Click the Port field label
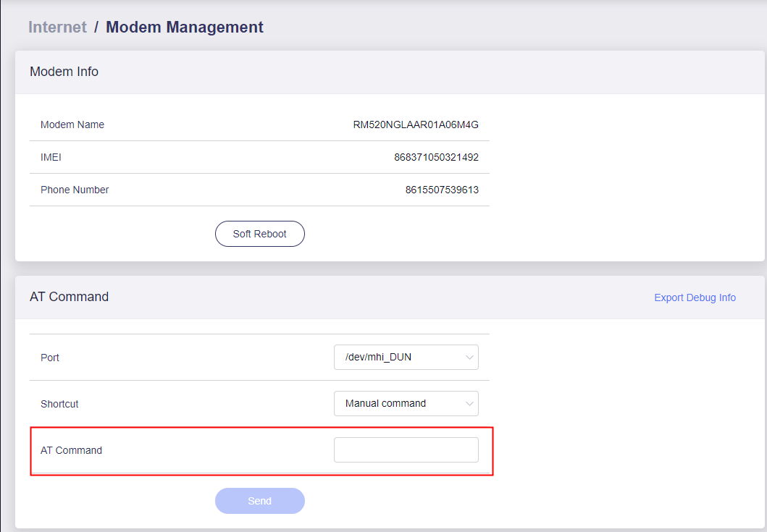The height and width of the screenshot is (532, 767). click(50, 358)
